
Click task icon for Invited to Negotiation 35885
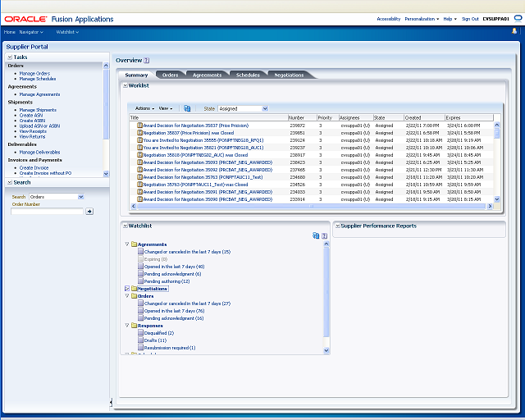(140, 140)
